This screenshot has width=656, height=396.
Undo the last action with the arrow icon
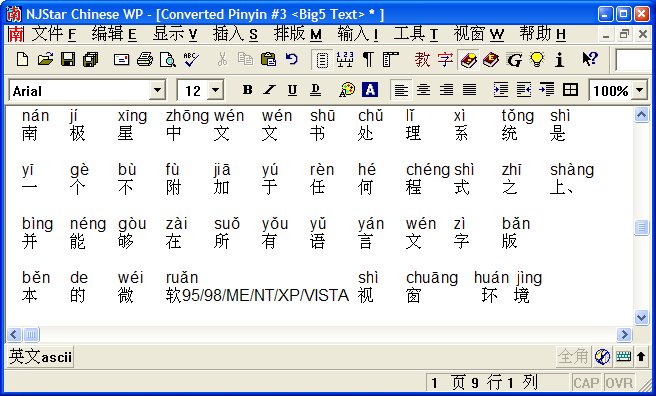coord(291,59)
